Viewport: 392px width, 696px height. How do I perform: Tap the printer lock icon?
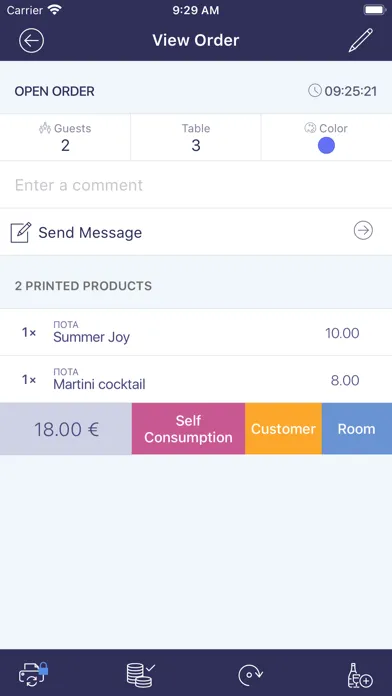click(33, 674)
